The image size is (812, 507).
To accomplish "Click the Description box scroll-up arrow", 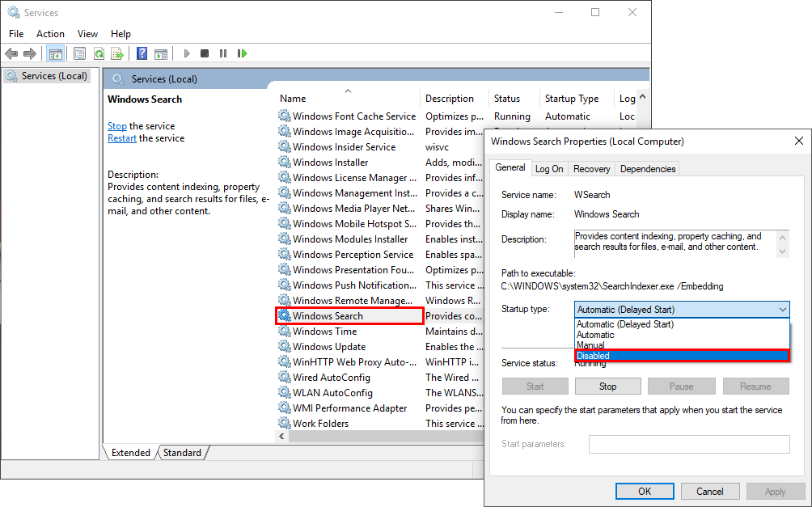I will pyautogui.click(x=783, y=238).
